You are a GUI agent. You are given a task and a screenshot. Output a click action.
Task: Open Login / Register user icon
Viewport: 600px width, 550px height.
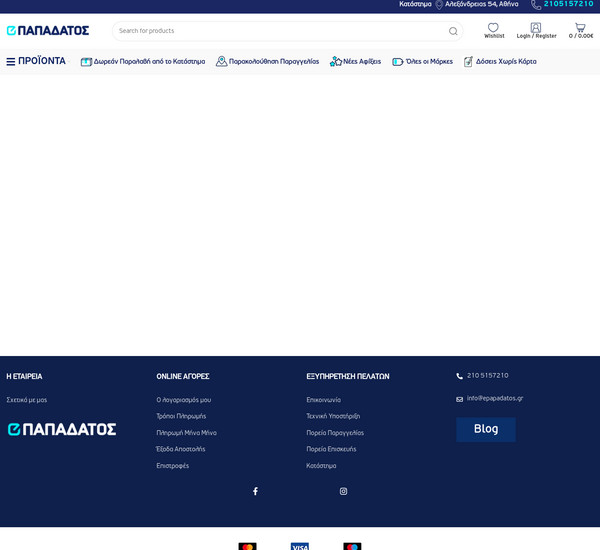536,27
